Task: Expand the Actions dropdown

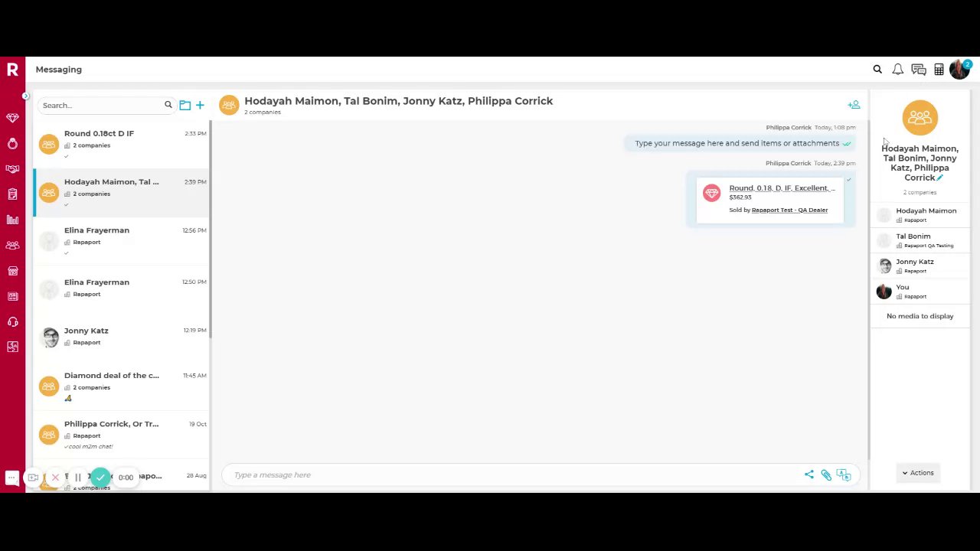Action: pos(918,473)
